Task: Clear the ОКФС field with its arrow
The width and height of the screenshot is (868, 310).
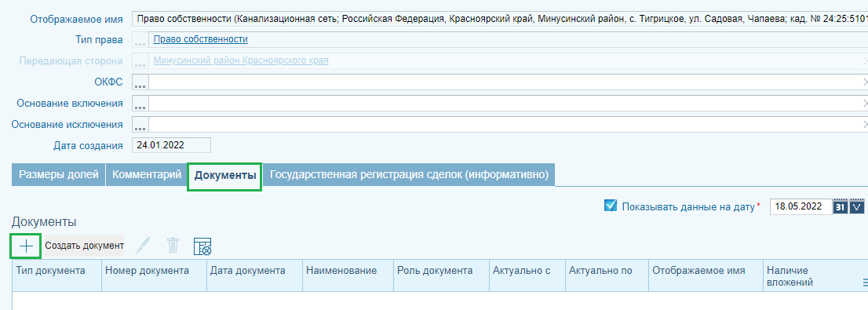Action: coord(864,82)
